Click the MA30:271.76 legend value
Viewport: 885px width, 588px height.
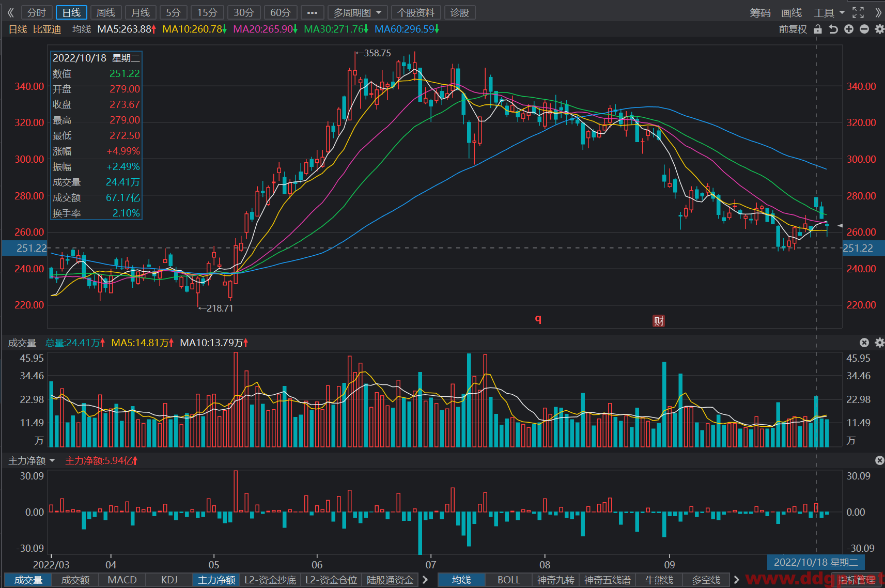coord(336,29)
